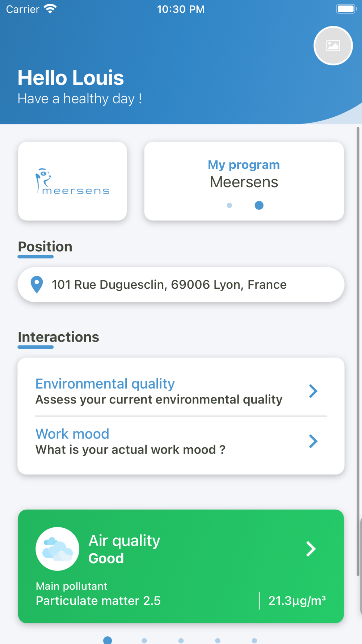Open the My program Meersens card
This screenshot has width=362, height=644.
(x=244, y=181)
